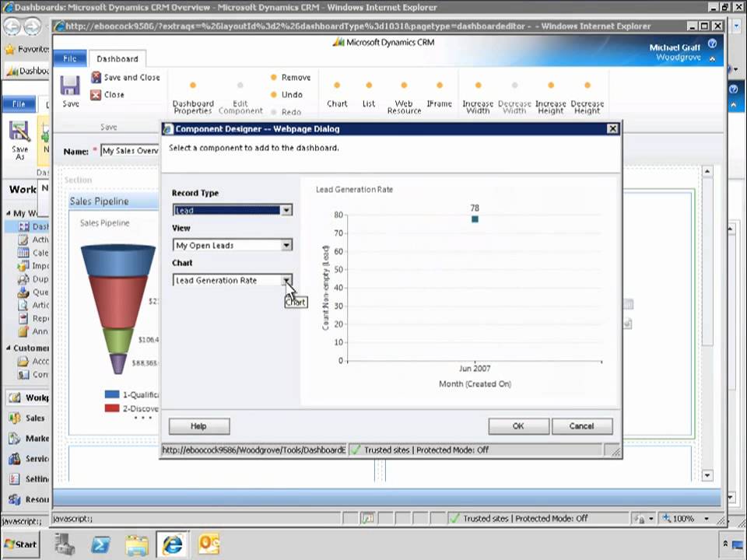Click the editor scrollbar down arrow
This screenshot has height=560, width=747.
coord(707,474)
